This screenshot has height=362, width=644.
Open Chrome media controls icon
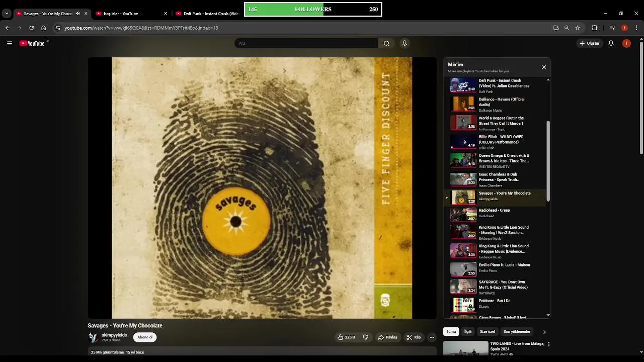[x=612, y=28]
